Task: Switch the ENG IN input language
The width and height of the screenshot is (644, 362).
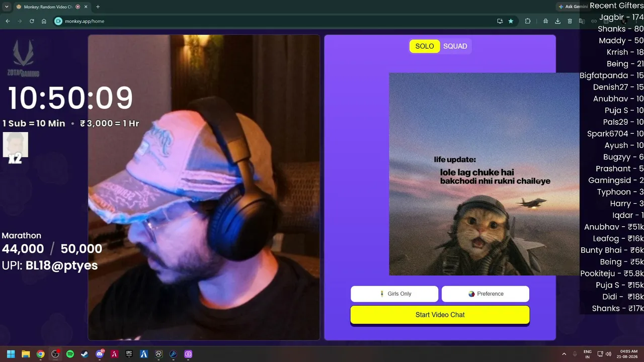Action: 588,354
